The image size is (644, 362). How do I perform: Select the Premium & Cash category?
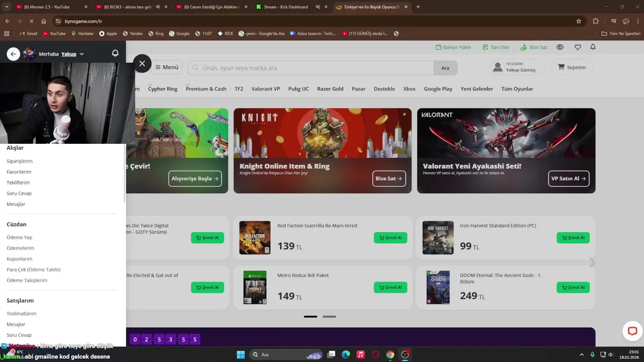tap(206, 89)
